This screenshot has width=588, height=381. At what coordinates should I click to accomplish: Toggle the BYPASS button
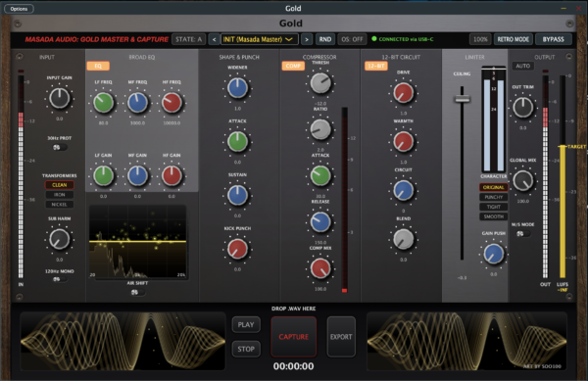[553, 39]
